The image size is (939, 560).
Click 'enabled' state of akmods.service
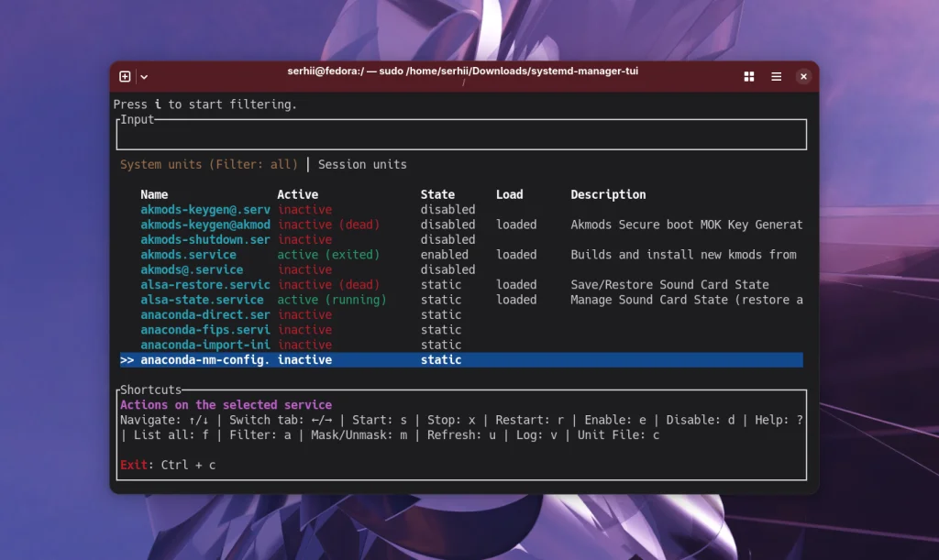(445, 255)
